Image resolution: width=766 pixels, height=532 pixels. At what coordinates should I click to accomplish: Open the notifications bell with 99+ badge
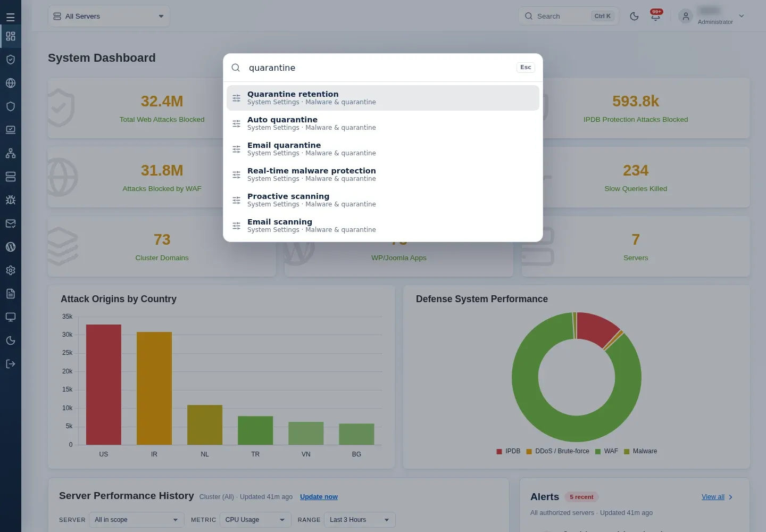(656, 16)
